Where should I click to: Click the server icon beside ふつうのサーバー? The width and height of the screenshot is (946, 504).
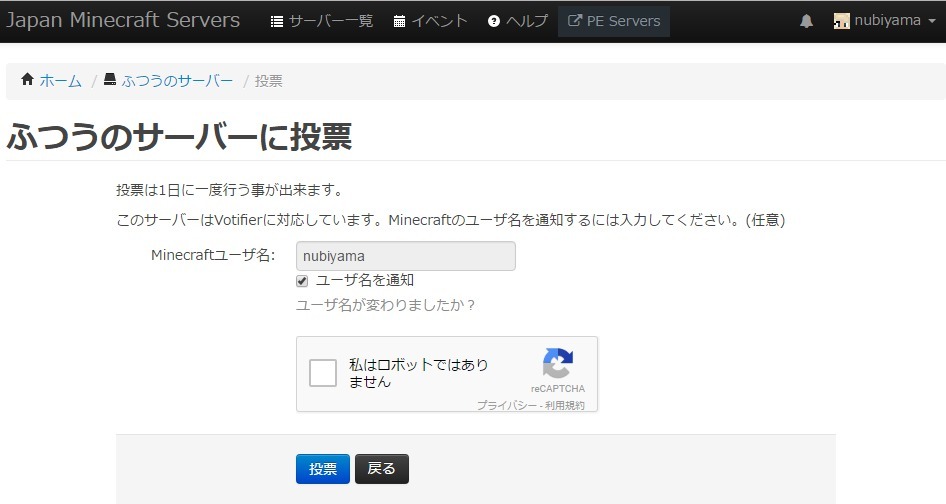tap(110, 80)
